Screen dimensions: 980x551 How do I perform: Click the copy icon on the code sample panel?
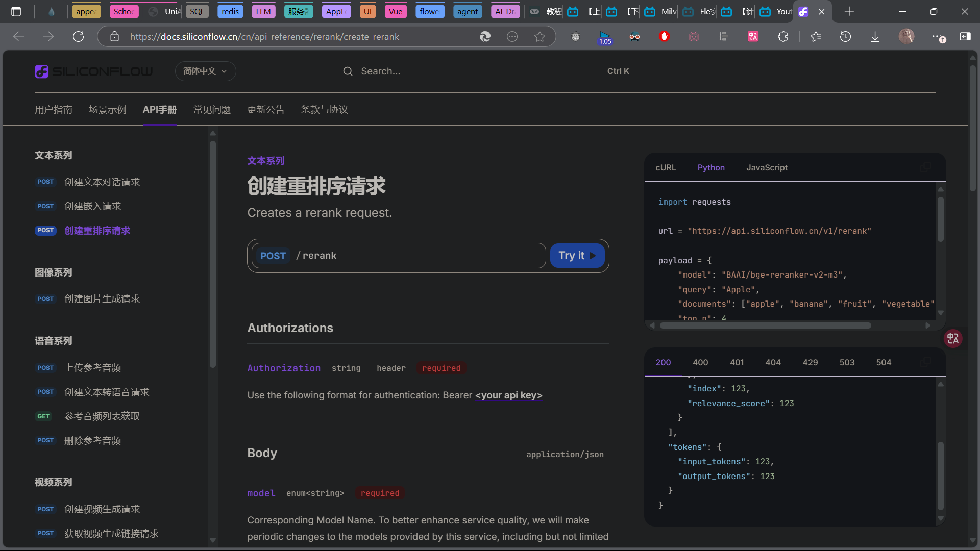coord(925,167)
